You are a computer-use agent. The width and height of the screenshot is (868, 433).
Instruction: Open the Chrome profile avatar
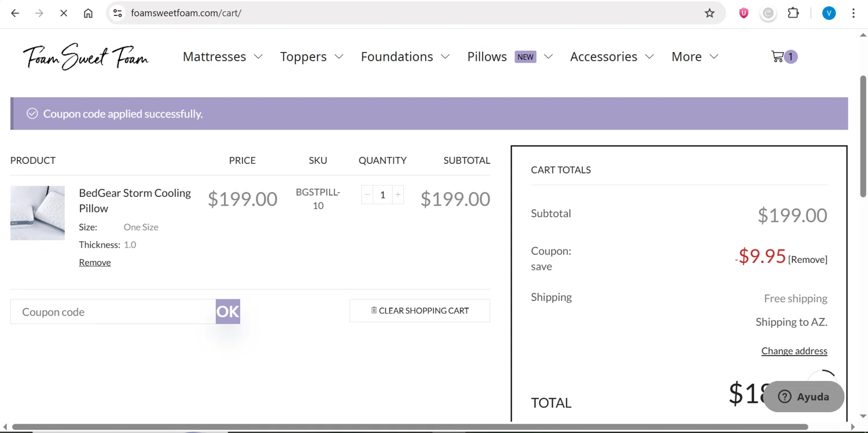829,13
